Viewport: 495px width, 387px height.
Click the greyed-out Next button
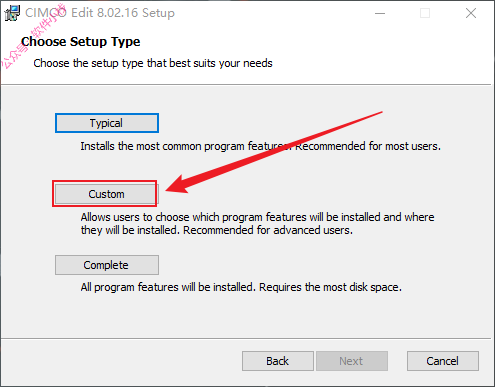click(352, 361)
